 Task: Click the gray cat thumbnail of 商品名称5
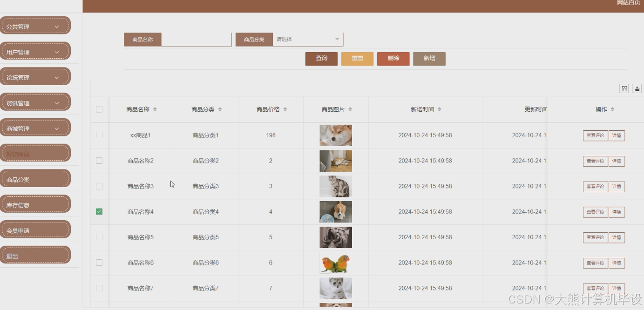tap(336, 237)
